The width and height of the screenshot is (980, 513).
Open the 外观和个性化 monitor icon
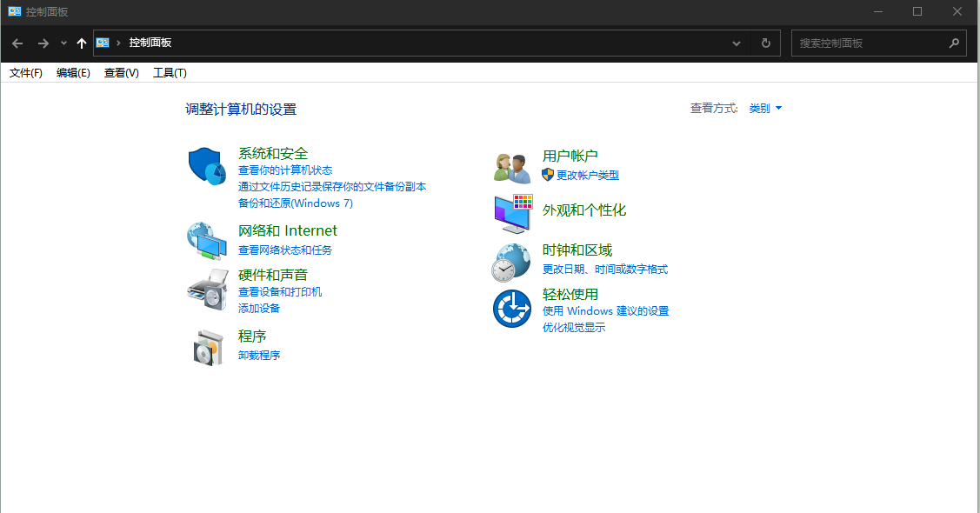513,213
